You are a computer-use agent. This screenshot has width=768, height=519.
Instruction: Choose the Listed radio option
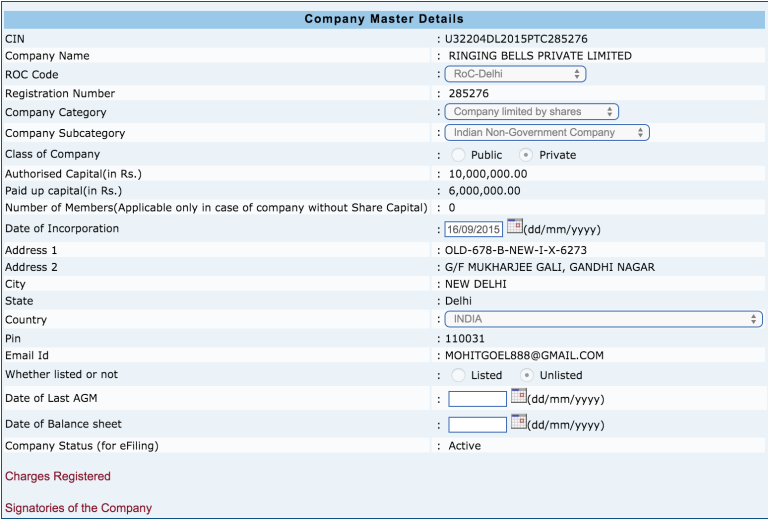click(x=458, y=375)
